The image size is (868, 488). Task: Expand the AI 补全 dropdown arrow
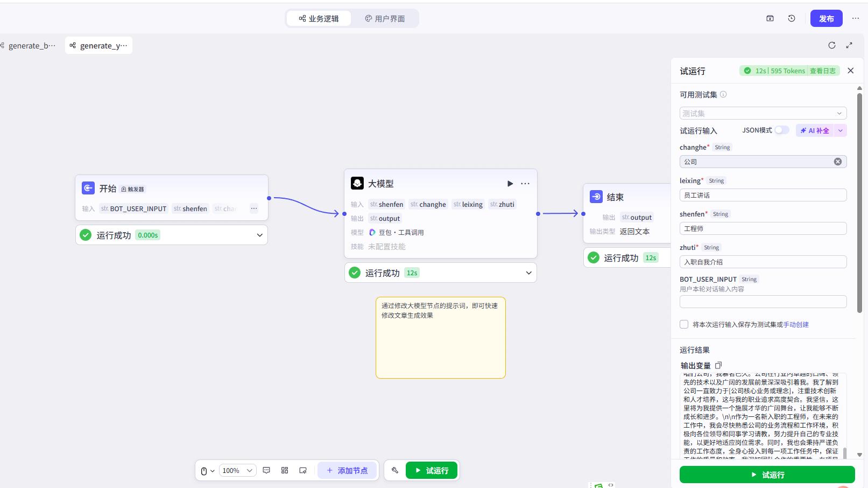click(840, 130)
